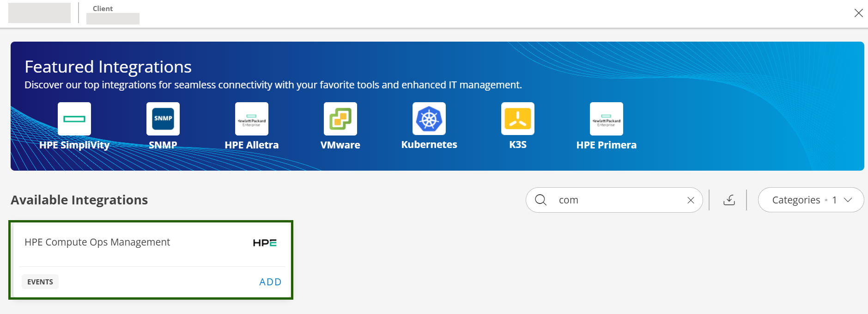868x314 pixels.
Task: Open the HPE Alletra integration tile
Action: coord(252,119)
